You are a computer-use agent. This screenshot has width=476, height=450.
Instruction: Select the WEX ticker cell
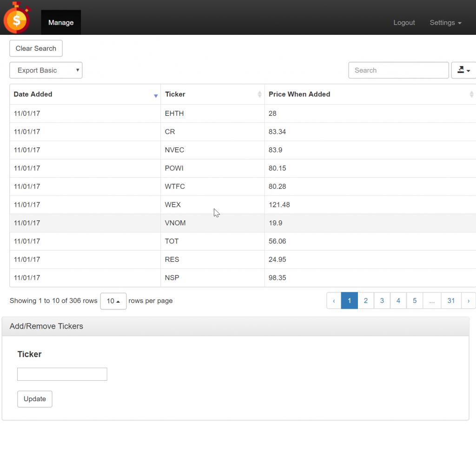[x=212, y=205]
